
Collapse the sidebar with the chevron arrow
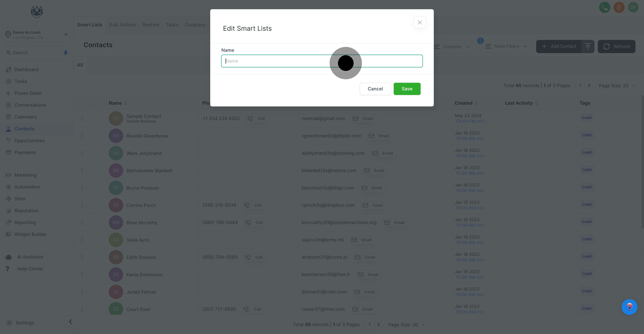point(70,322)
